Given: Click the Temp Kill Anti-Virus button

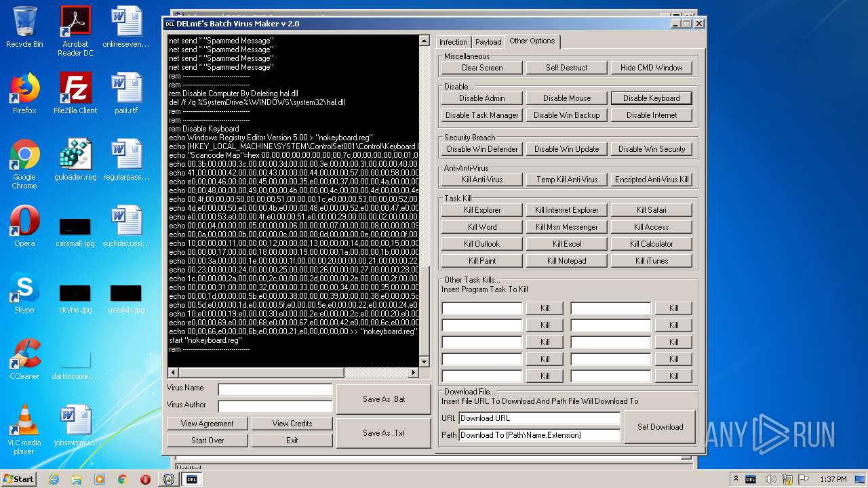Looking at the screenshot, I should coord(567,180).
